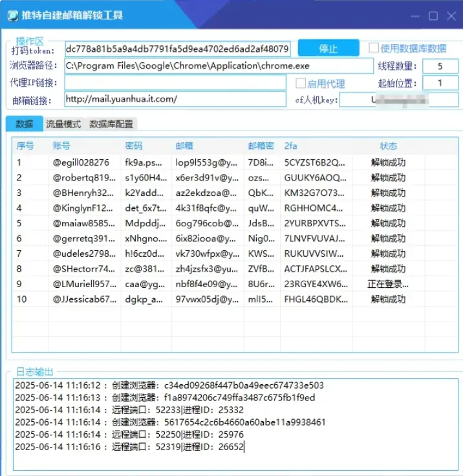
Task: Click email cell lop9l553g@y...
Action: (207, 163)
